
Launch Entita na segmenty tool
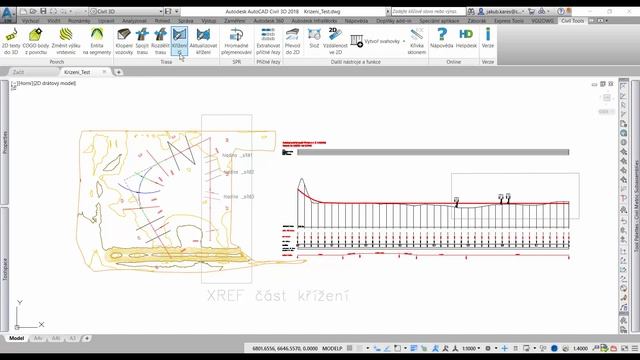click(97, 41)
